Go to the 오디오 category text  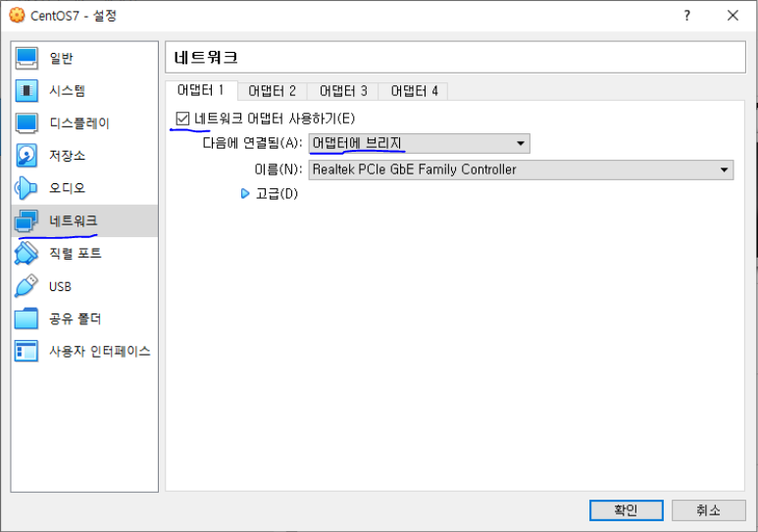click(68, 188)
